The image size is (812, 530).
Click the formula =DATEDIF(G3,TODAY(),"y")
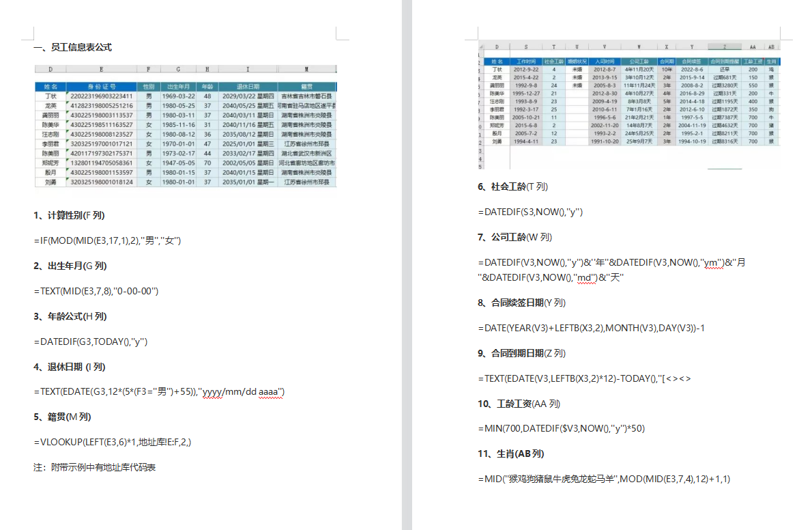(x=91, y=341)
